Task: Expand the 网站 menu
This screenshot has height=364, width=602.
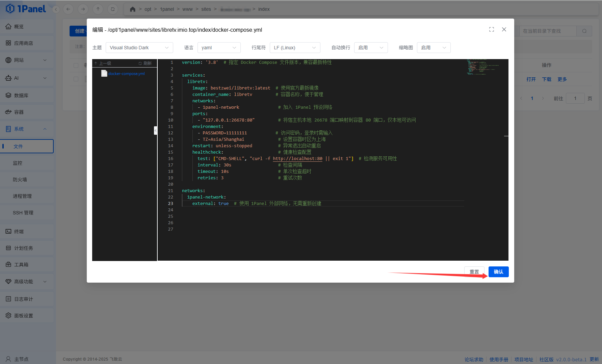Action: (x=27, y=60)
